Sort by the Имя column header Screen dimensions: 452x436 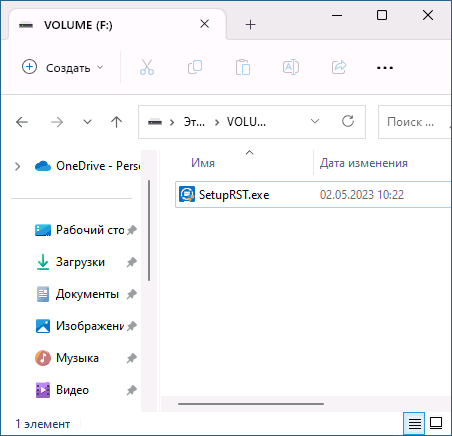point(203,163)
